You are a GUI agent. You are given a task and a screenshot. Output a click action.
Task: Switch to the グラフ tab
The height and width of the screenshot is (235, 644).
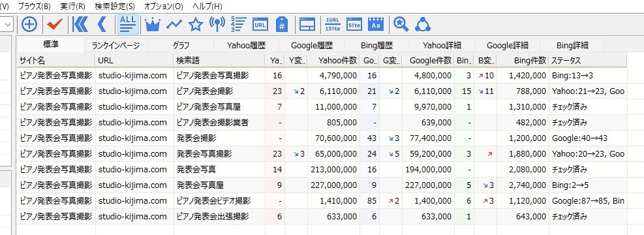181,45
